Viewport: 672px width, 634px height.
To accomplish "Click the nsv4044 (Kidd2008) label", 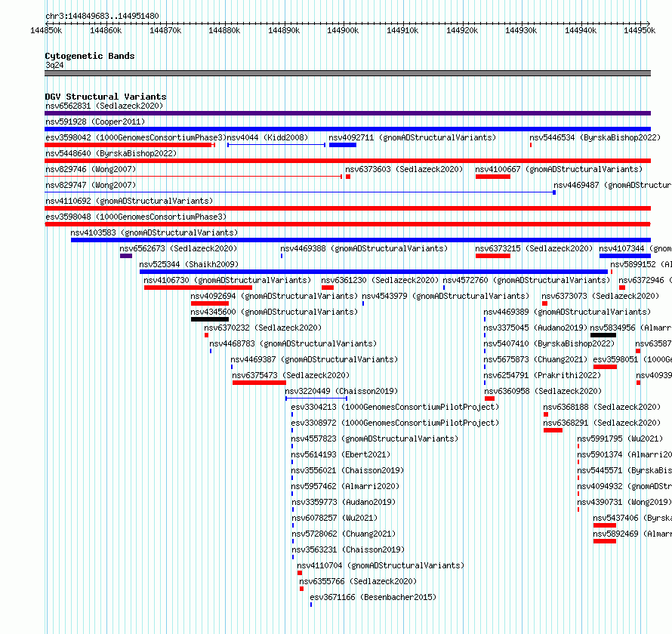I will [x=267, y=137].
